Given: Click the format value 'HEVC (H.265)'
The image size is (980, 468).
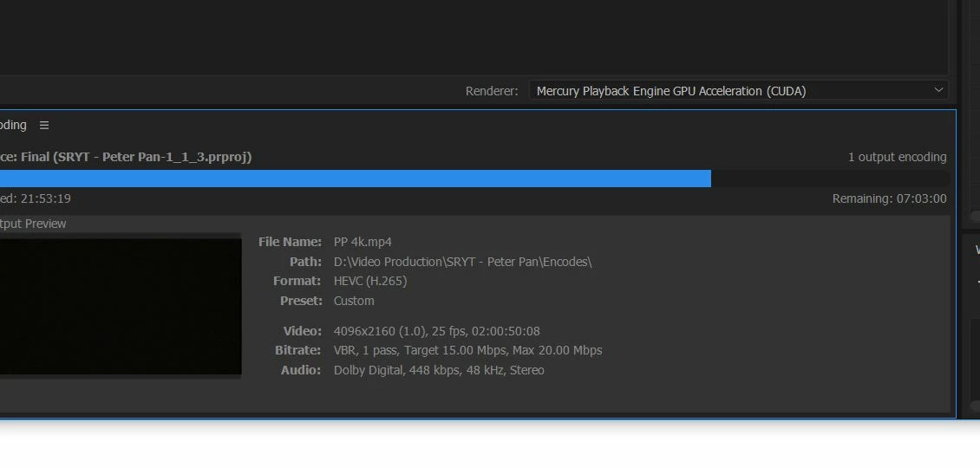Looking at the screenshot, I should 370,281.
